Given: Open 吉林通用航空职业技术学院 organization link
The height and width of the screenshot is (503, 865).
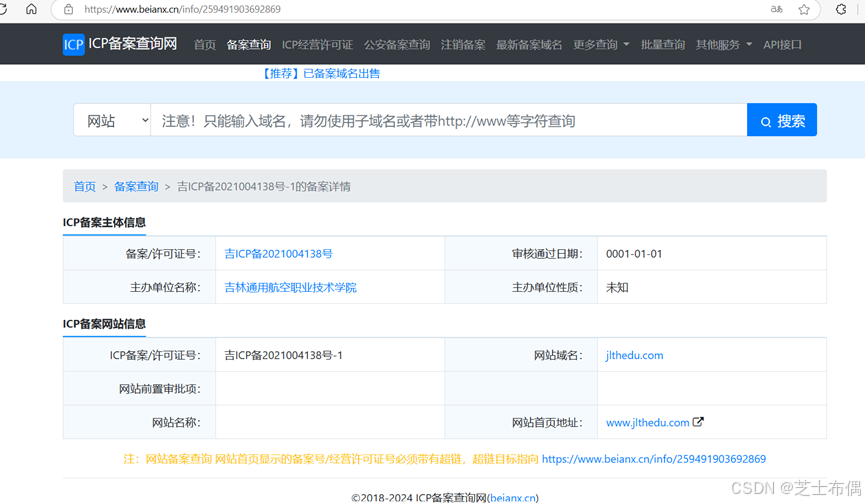Looking at the screenshot, I should pyautogui.click(x=291, y=287).
